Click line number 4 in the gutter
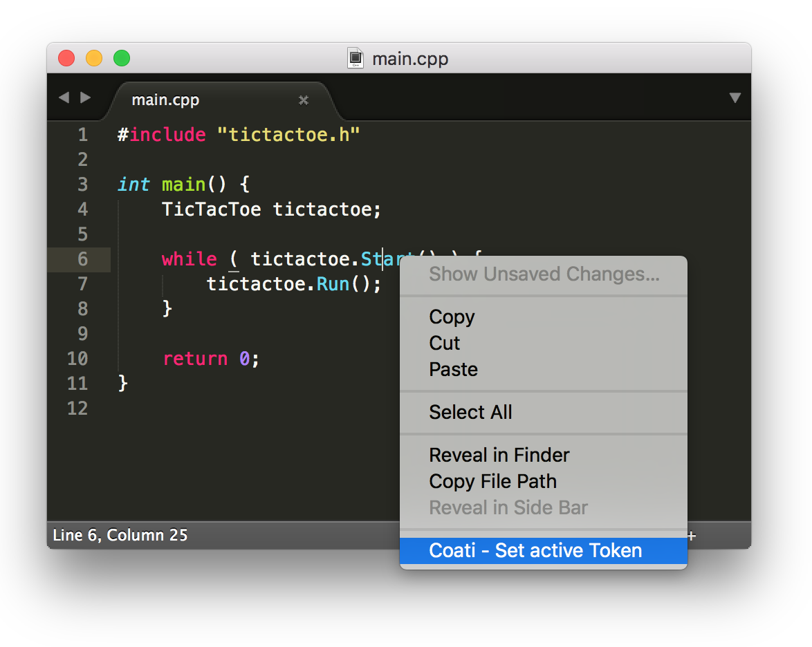The width and height of the screenshot is (812, 647). tap(83, 209)
